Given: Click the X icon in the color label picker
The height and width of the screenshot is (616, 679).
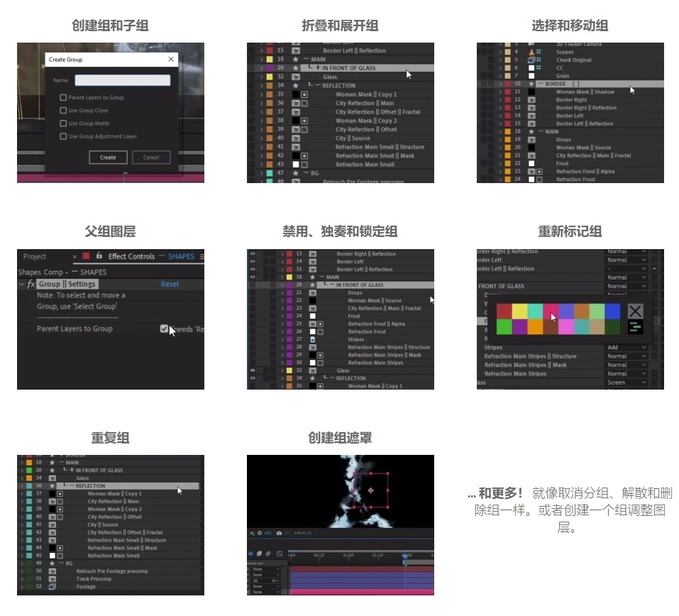Looking at the screenshot, I should pyautogui.click(x=635, y=311).
